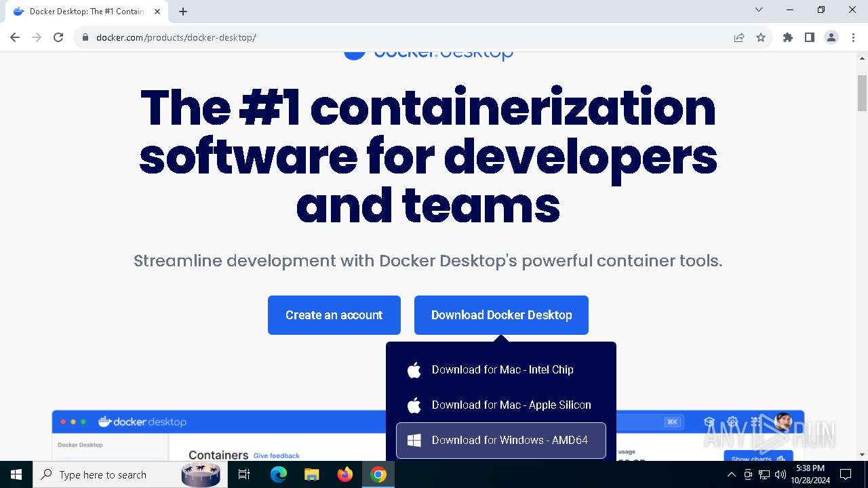868x488 pixels.
Task: Launch Microsoft Edge from the taskbar
Action: click(279, 474)
